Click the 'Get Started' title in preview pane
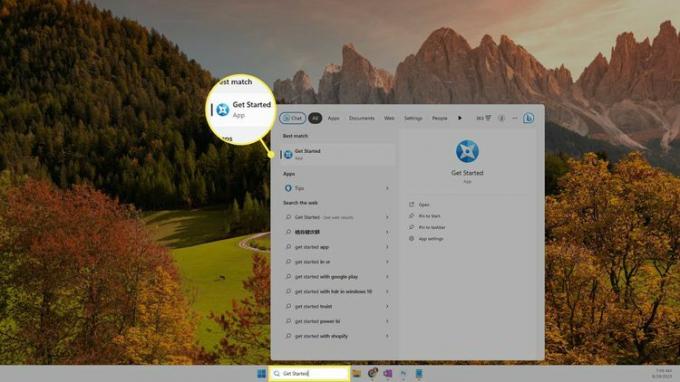The image size is (680, 382). point(467,173)
